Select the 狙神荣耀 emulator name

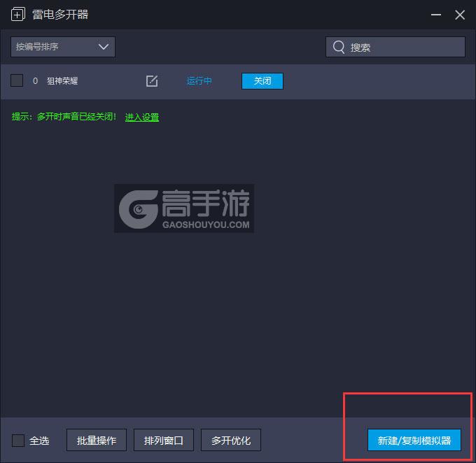(x=62, y=81)
